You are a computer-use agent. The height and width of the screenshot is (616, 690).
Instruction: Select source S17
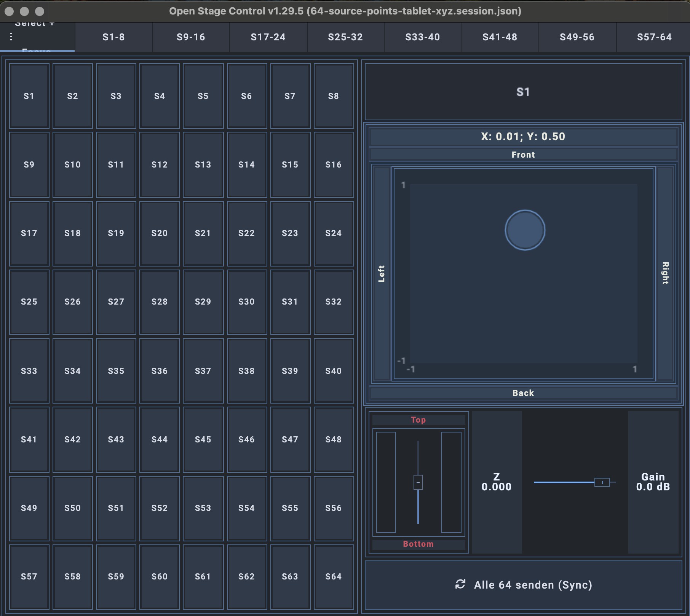[x=29, y=233]
